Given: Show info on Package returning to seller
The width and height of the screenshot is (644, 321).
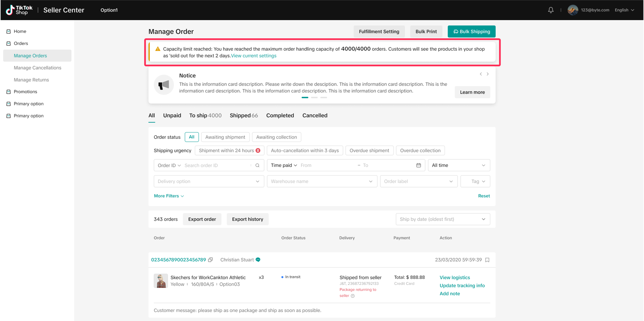Looking at the screenshot, I should pyautogui.click(x=352, y=296).
